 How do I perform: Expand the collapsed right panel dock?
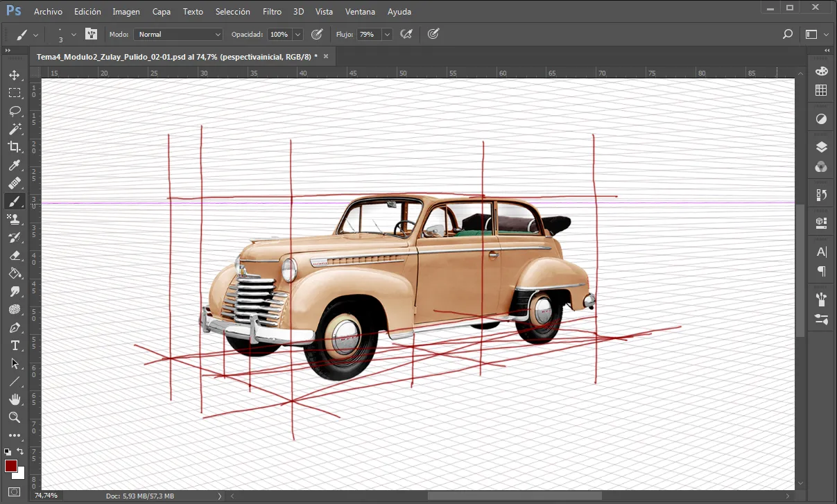[x=826, y=51]
